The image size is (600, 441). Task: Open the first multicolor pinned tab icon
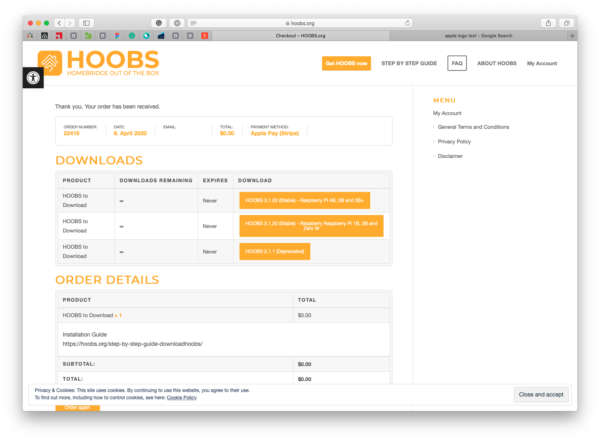(30, 36)
